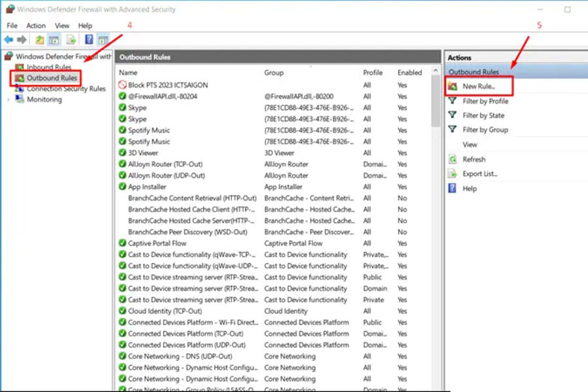Click the green check icon of App Installer rule
The height and width of the screenshot is (392, 588).
(122, 186)
